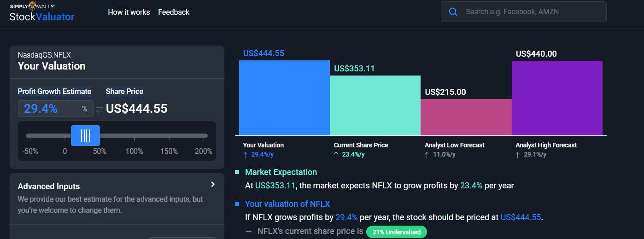This screenshot has width=644, height=239.
Task: Click the teal Market Expectation legend square
Action: pos(237,172)
